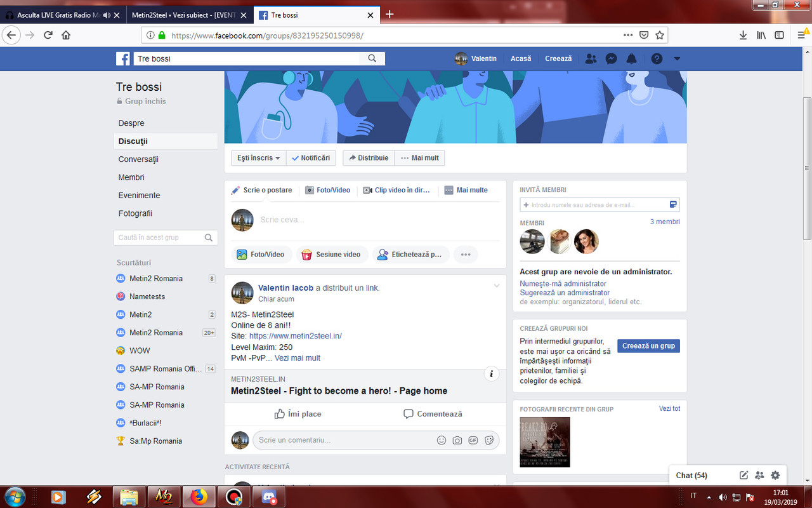Image resolution: width=812 pixels, height=508 pixels.
Task: Attach photo camera icon in comment box
Action: point(457,440)
